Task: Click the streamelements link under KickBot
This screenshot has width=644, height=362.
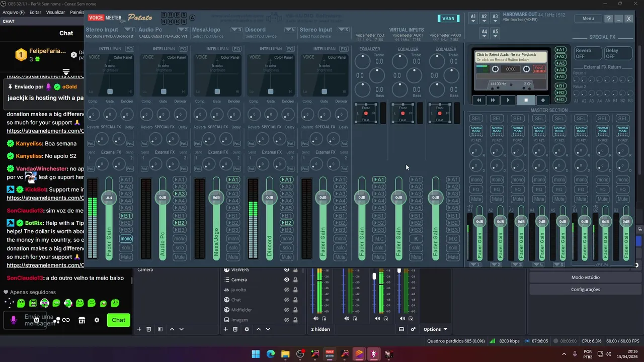Action: tap(45, 198)
